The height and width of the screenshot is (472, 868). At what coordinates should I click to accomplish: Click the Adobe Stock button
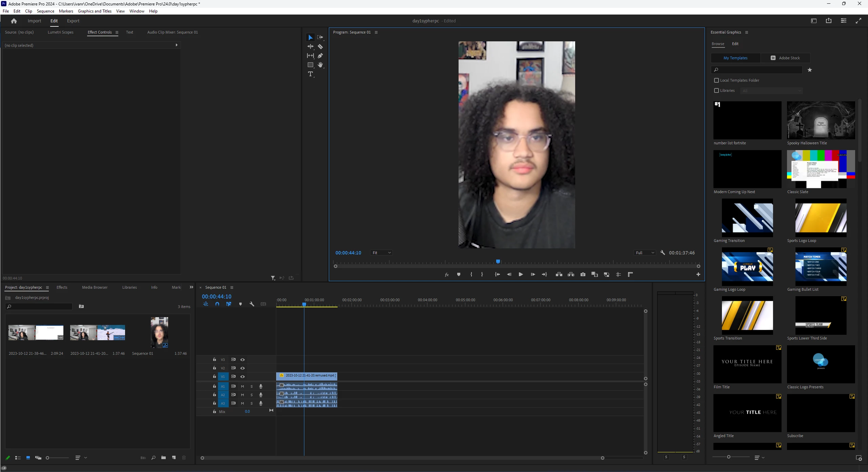coord(785,58)
